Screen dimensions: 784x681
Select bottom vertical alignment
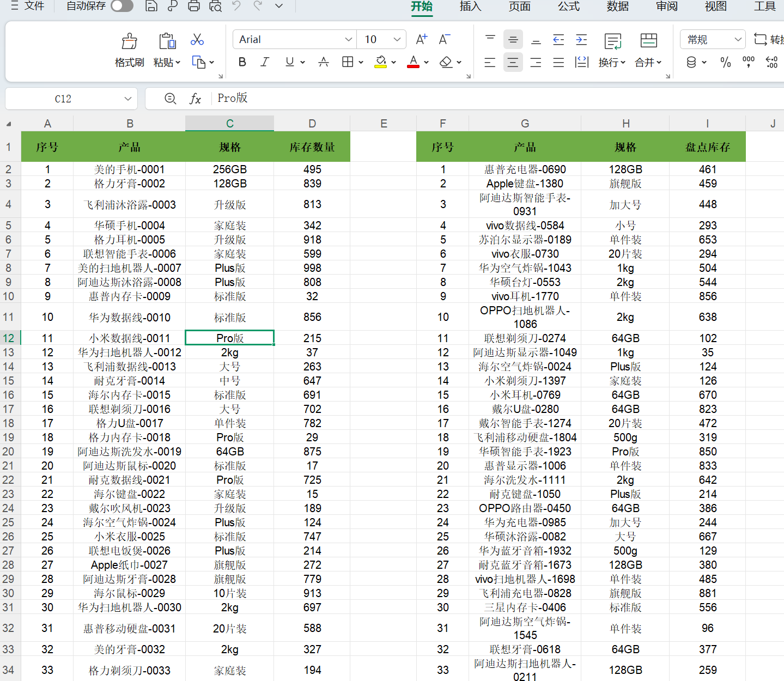[536, 39]
